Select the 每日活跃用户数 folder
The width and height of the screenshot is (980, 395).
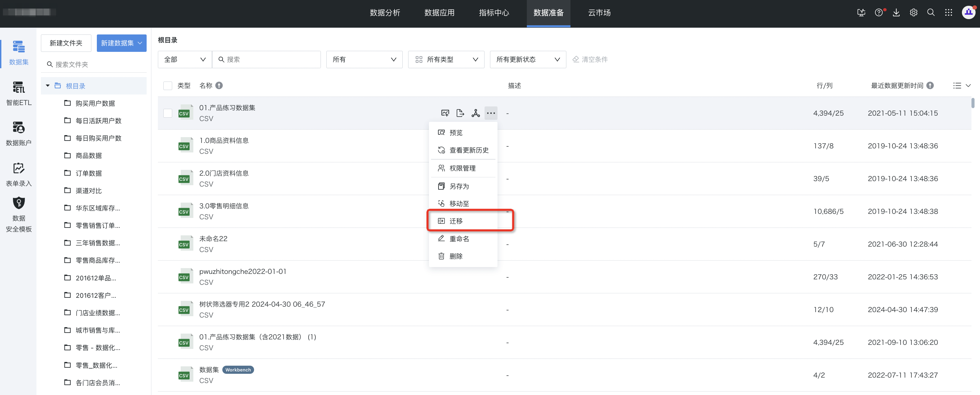tap(93, 121)
